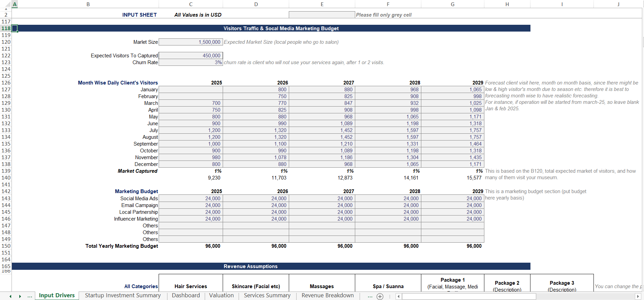Image resolution: width=644 pixels, height=300 pixels.
Task: Select column B header
Action: click(88, 4)
